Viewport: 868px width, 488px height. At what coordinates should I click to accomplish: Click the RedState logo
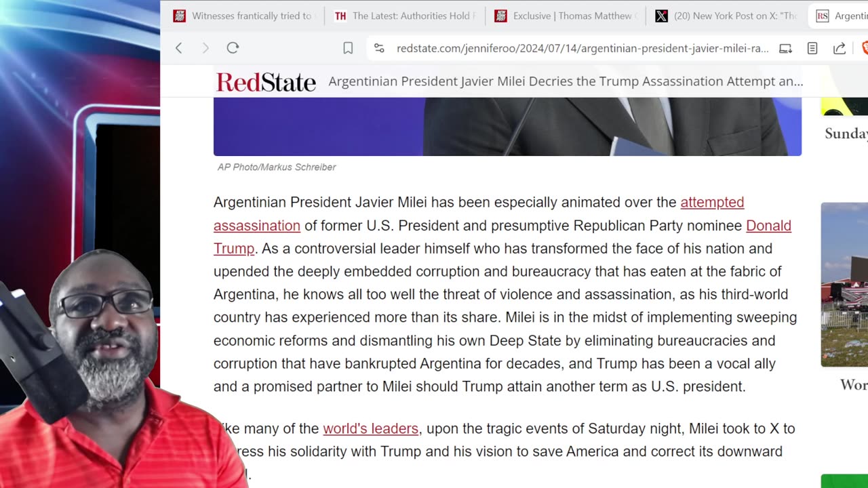(266, 82)
